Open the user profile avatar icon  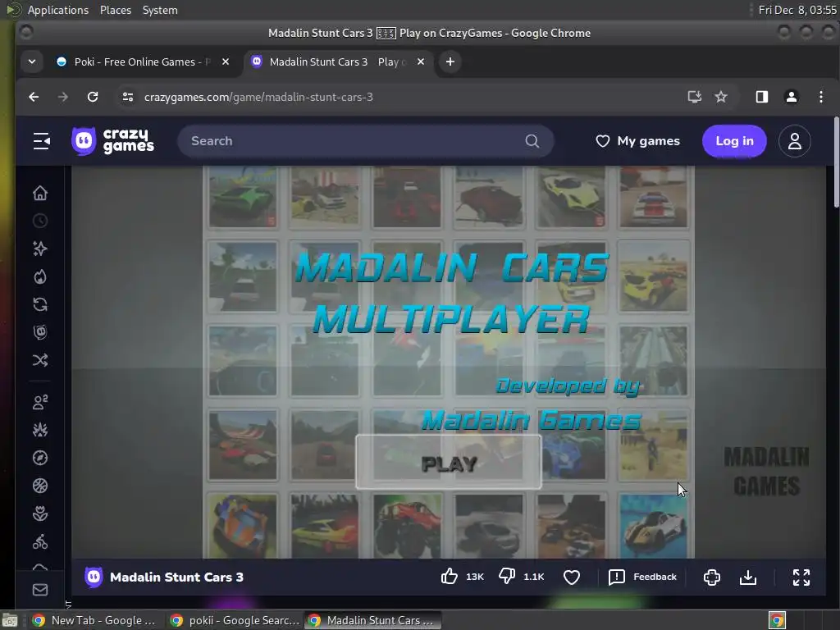tap(794, 141)
